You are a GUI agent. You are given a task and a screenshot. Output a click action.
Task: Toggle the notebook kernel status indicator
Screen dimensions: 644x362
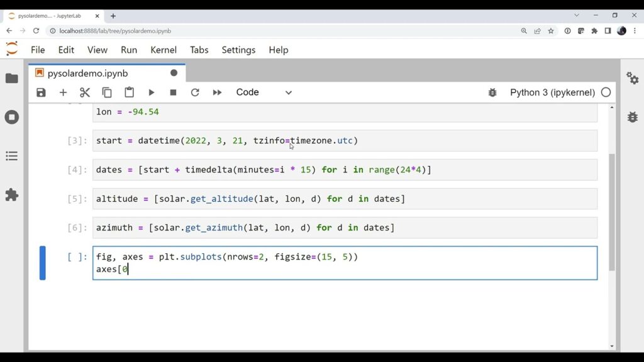605,92
